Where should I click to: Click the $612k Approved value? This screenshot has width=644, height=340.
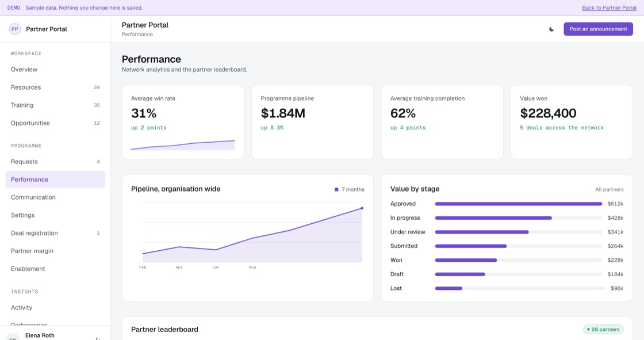pos(615,204)
